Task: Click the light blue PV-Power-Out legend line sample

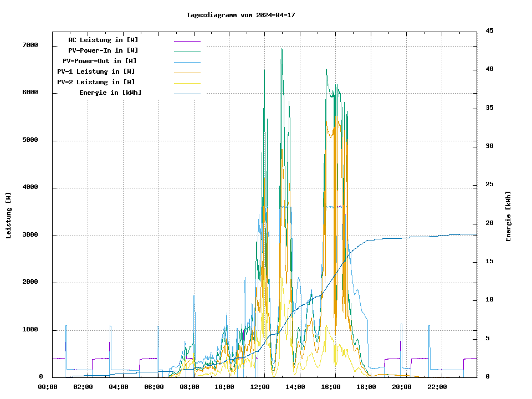Action: point(187,62)
